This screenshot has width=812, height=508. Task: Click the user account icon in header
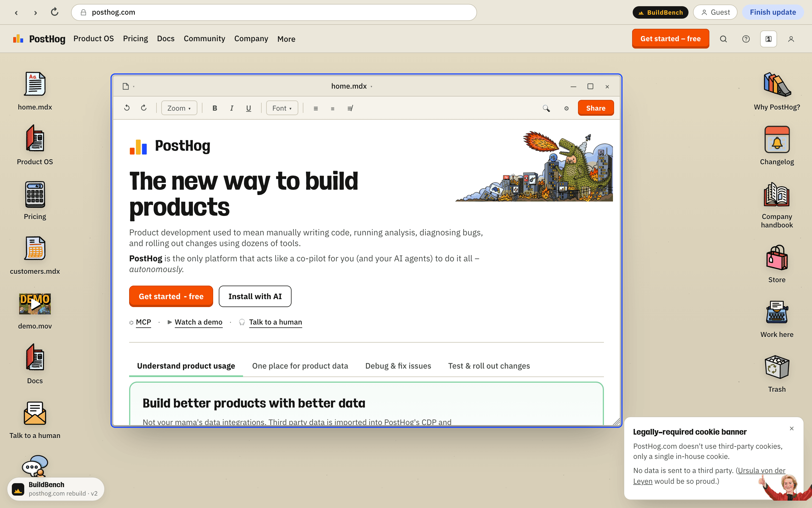tap(791, 39)
